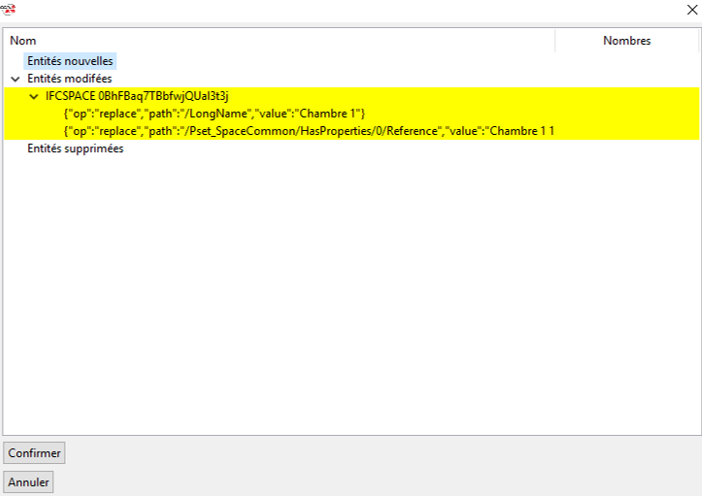The width and height of the screenshot is (712, 496).
Task: Collapse the IFCSPACE node chevron
Action: (34, 96)
